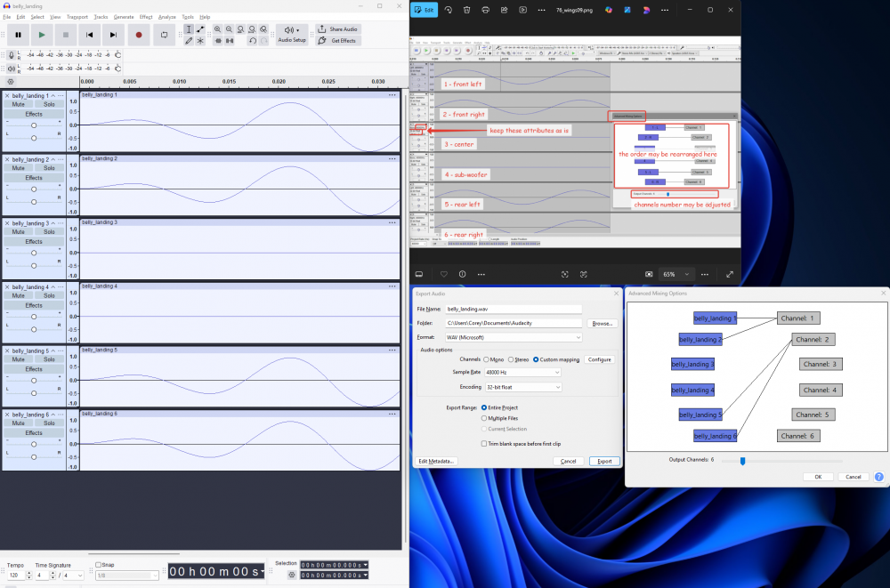
Task: Click the delete trash icon in Photos
Action: pos(465,10)
